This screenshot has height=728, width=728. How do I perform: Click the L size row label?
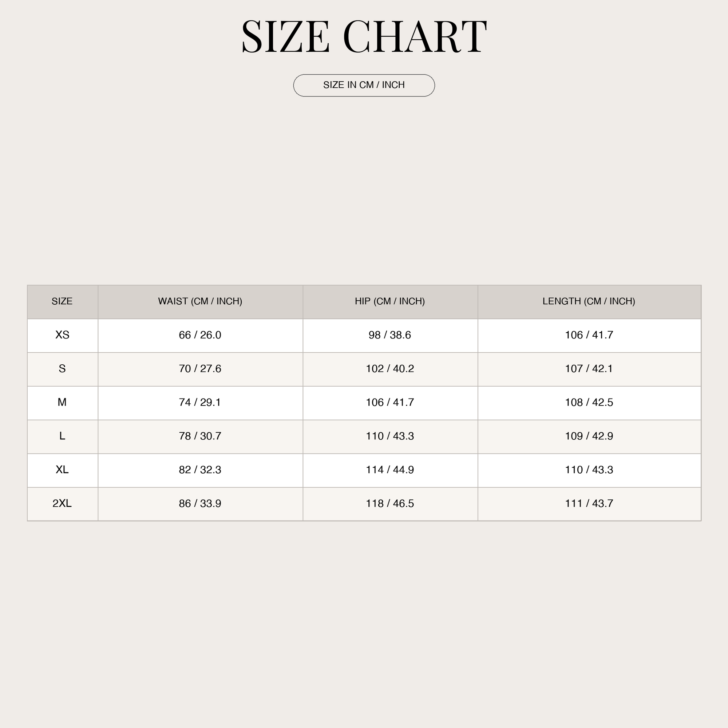(62, 436)
